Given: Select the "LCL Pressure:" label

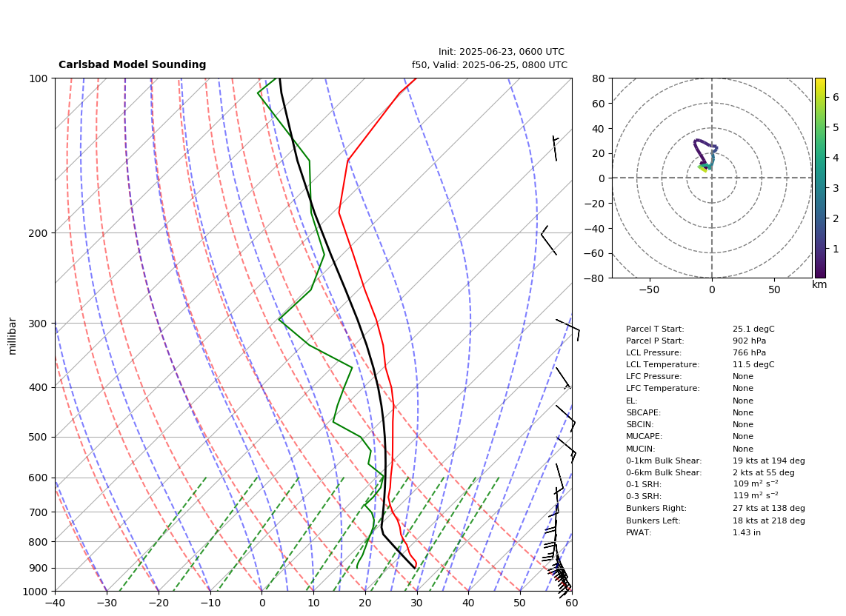Looking at the screenshot, I should click(653, 352).
